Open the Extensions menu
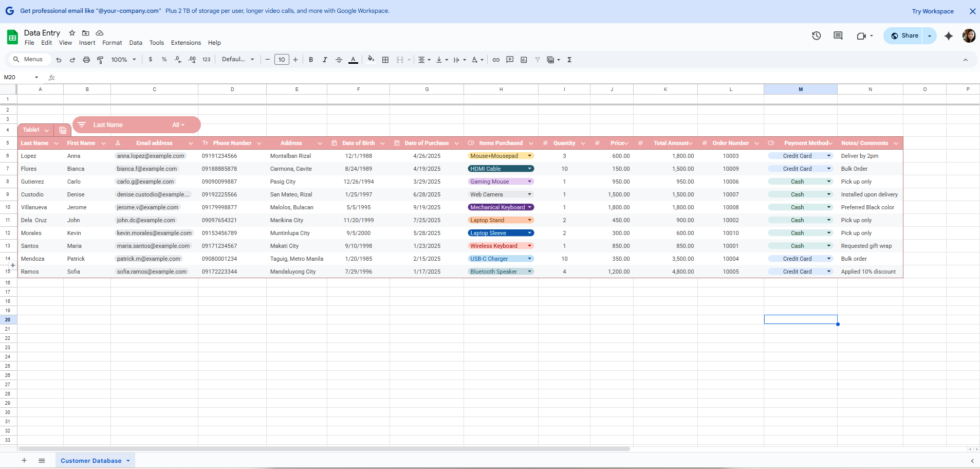Screen dimensions: 980x469 tap(186, 43)
